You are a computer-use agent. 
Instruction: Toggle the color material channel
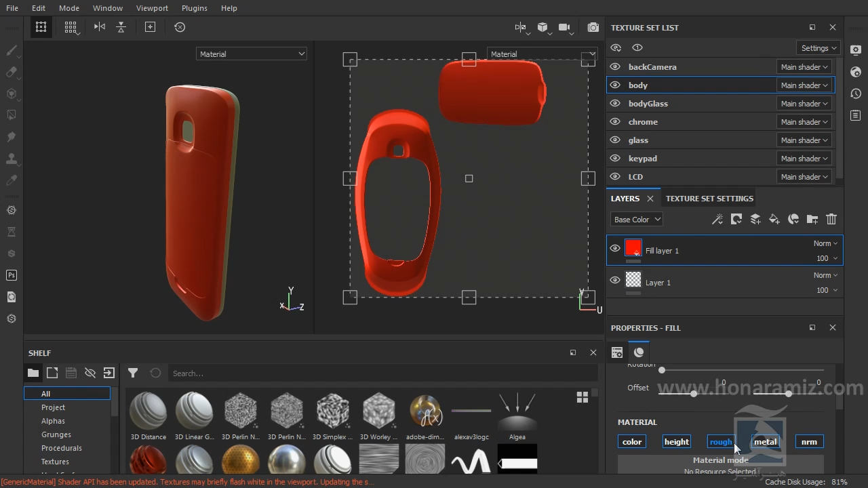pos(632,442)
